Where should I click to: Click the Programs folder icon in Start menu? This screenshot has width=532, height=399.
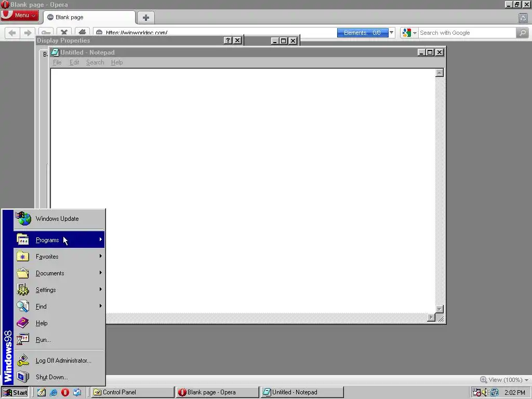coord(23,240)
